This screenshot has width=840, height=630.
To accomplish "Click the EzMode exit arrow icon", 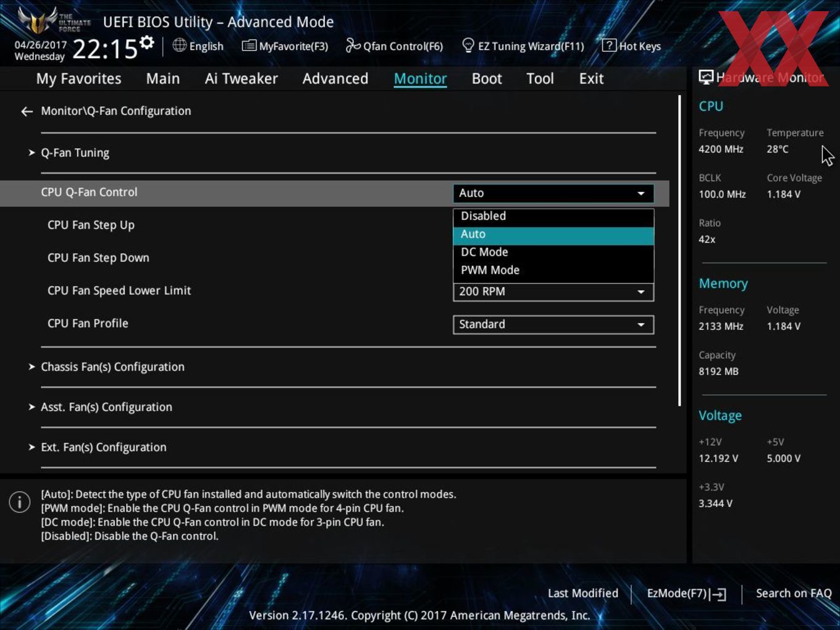I will tap(718, 594).
